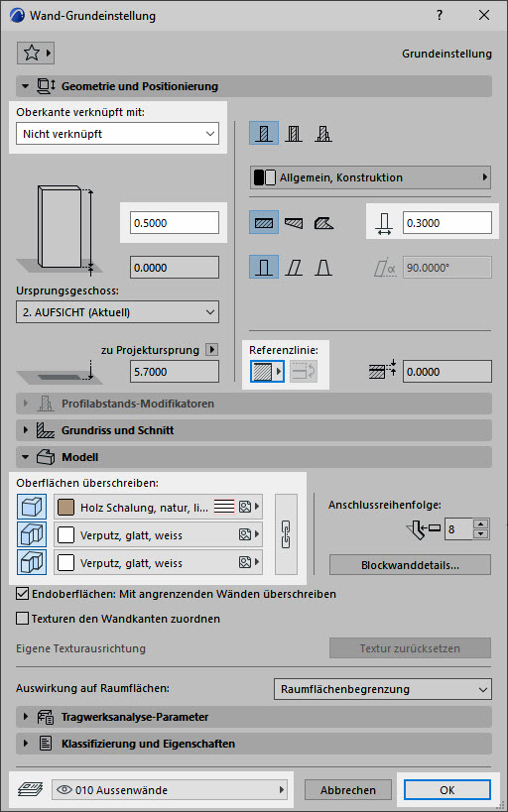Image resolution: width=508 pixels, height=812 pixels.
Task: Select the double-slanted wall icon
Action: click(323, 268)
